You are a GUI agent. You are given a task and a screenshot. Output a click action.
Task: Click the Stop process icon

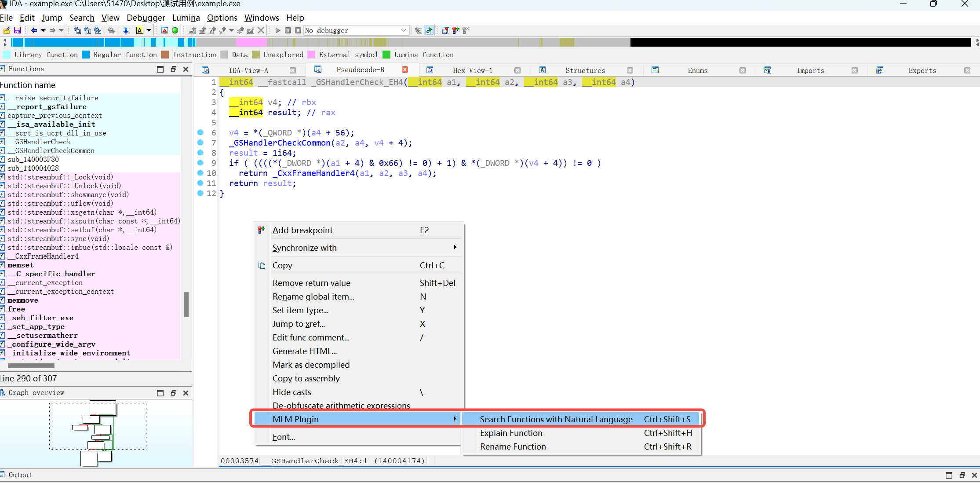coord(298,30)
